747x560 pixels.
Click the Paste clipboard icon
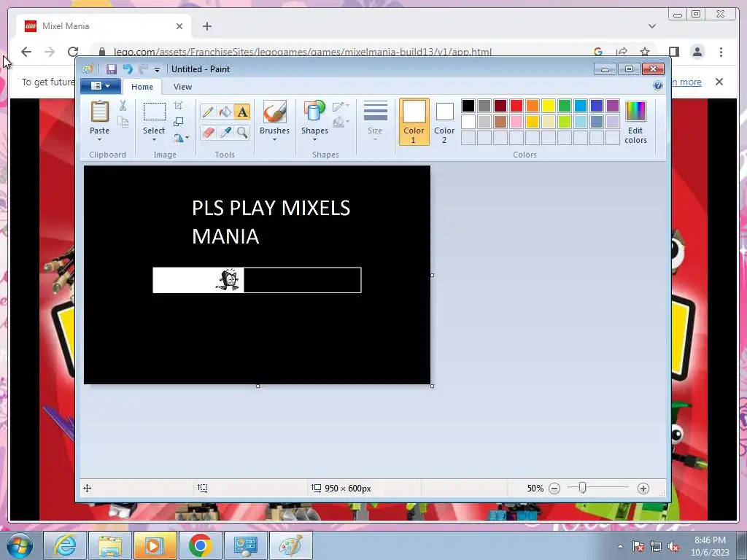99,112
